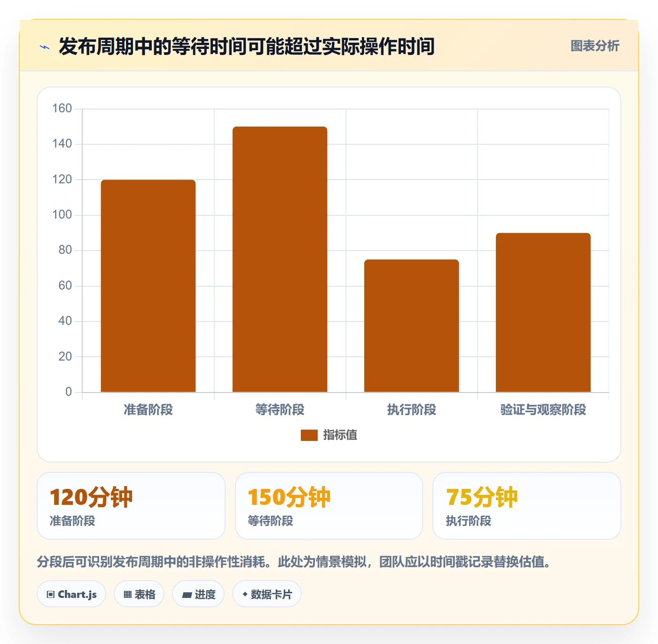Toggle the 指标值 legend color swatch

tap(309, 435)
